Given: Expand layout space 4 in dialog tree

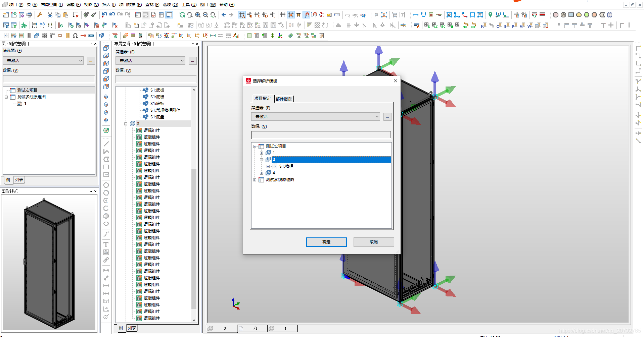Looking at the screenshot, I should (262, 173).
